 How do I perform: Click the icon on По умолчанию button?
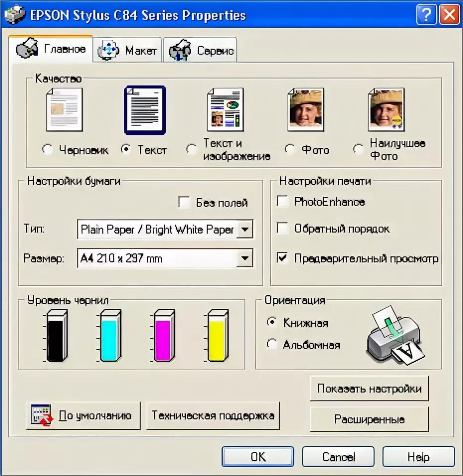tap(42, 415)
